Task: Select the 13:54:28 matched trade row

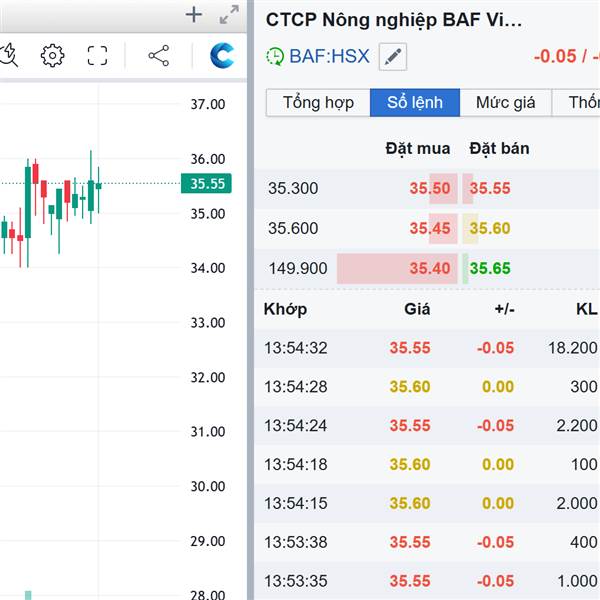Action: (427, 387)
